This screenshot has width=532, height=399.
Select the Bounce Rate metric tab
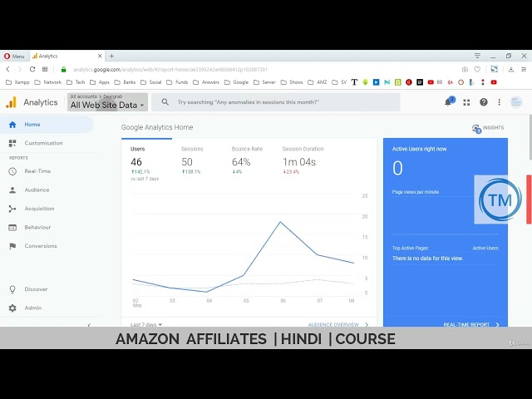click(x=247, y=160)
